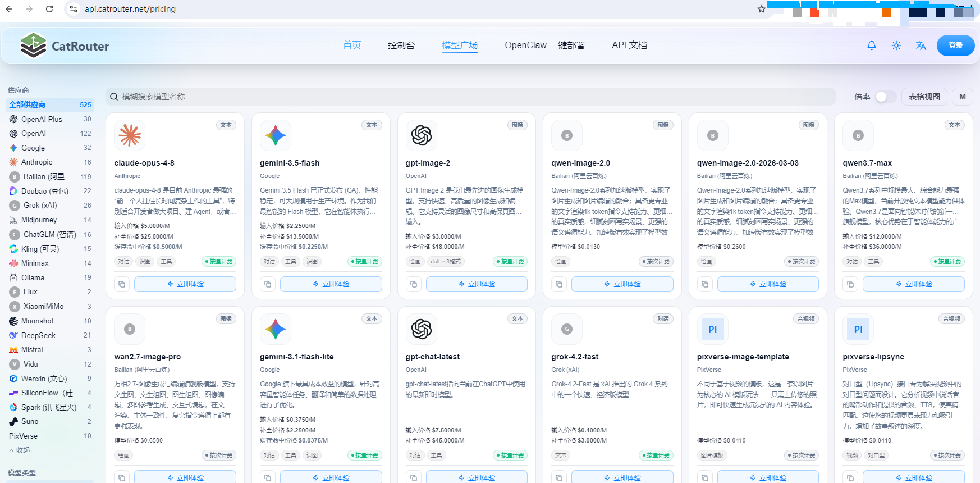Filter by Doubao (豆包) provider
Viewport: 980px width, 483px height.
pyautogui.click(x=50, y=191)
